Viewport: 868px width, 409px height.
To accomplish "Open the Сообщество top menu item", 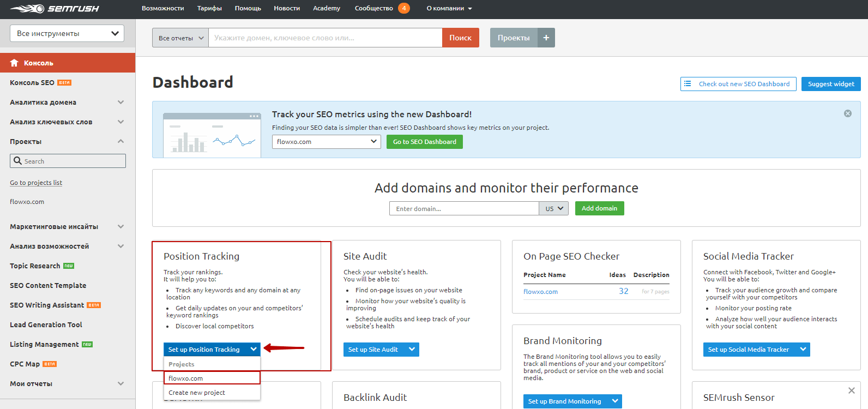I will click(x=374, y=8).
